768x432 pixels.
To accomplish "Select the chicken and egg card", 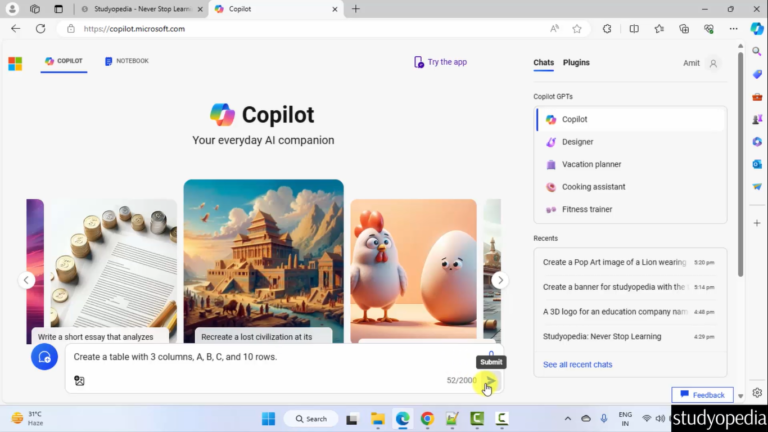I will coord(413,271).
